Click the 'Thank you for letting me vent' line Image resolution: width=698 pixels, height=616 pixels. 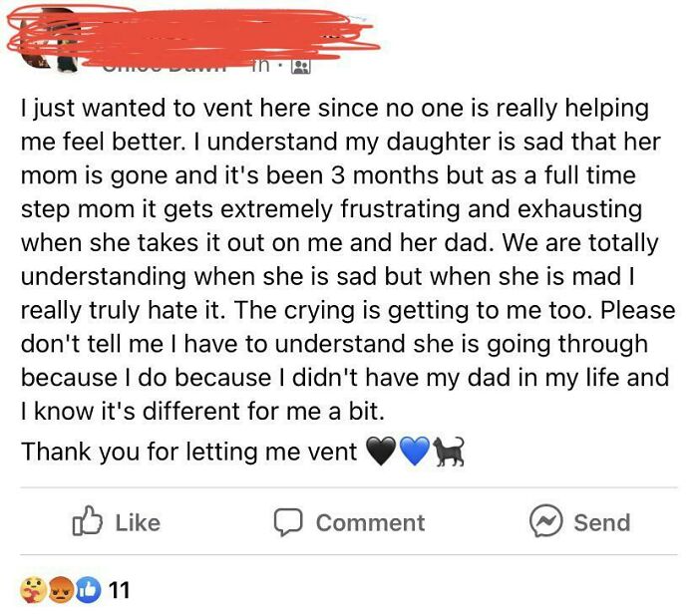click(x=188, y=452)
